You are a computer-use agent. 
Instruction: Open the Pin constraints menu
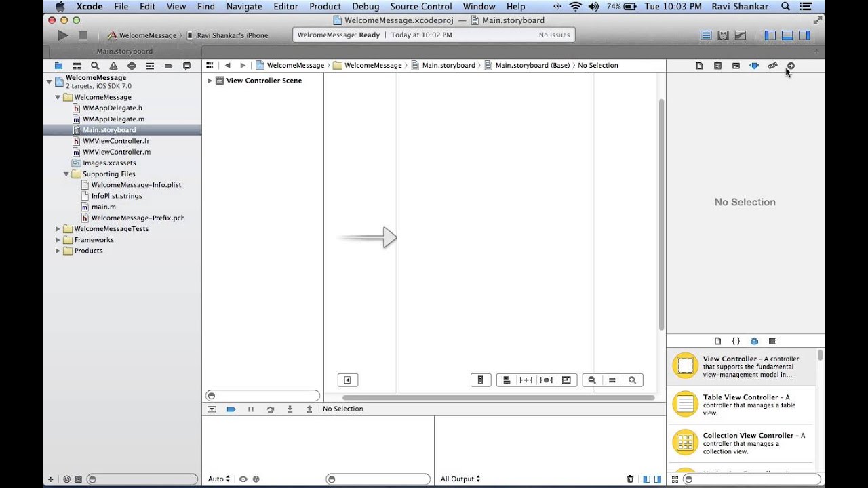[x=526, y=380]
